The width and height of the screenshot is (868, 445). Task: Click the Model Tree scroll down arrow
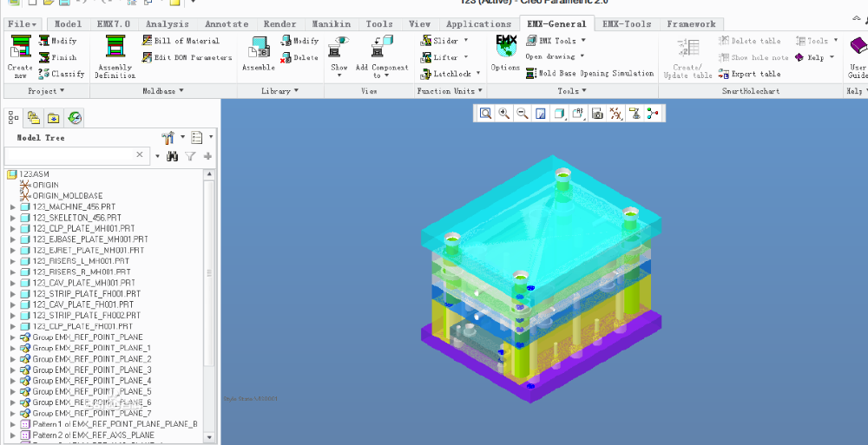209,436
